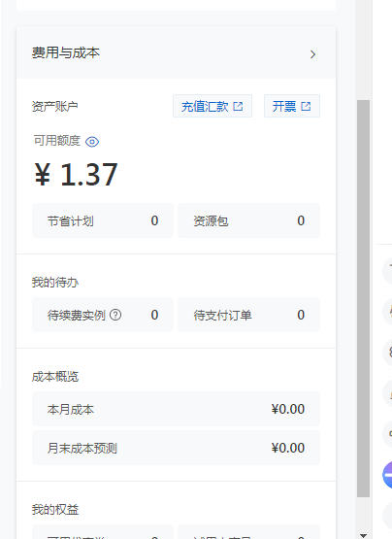
Task: Open the 待支付订单 pending orders card
Action: tap(248, 315)
